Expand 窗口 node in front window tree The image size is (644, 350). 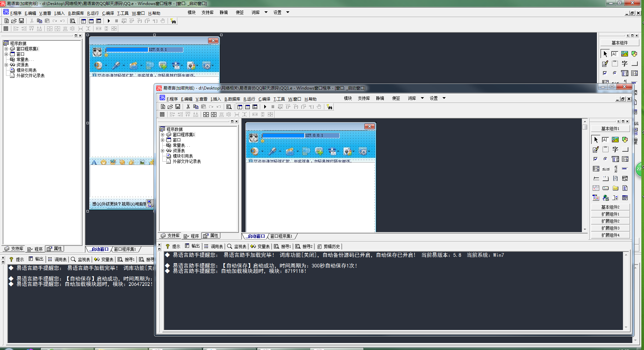[163, 140]
